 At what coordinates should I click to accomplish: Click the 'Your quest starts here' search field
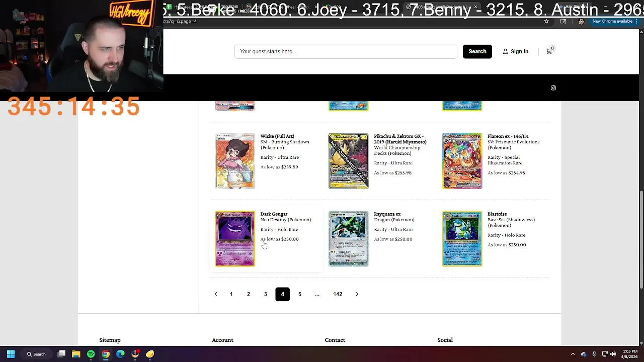click(x=346, y=51)
